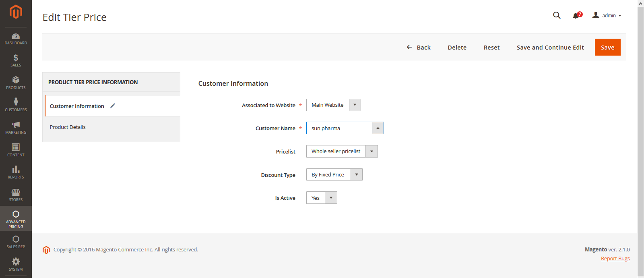Open the Associated to Website dropdown

click(333, 105)
